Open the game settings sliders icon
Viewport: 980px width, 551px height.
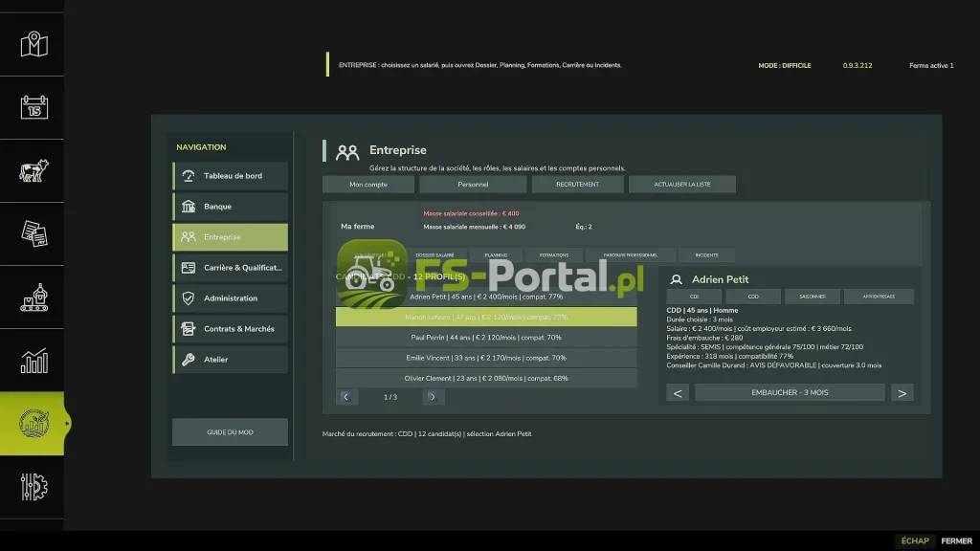click(33, 487)
